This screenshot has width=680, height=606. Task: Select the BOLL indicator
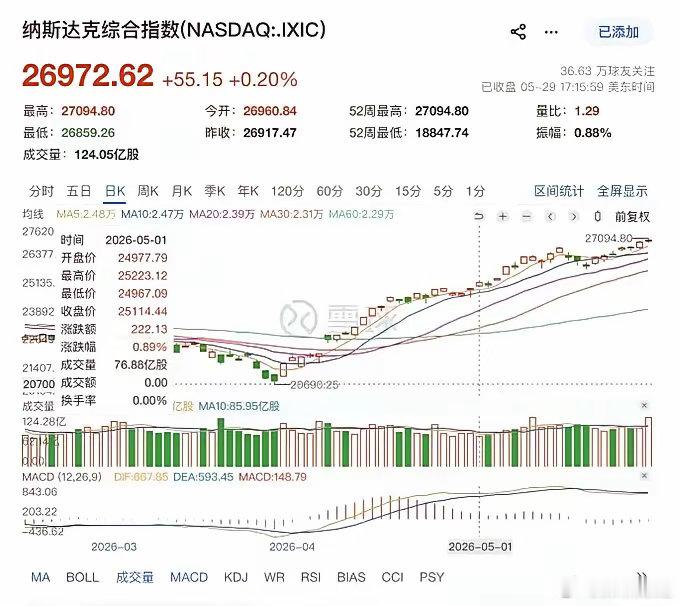click(82, 577)
